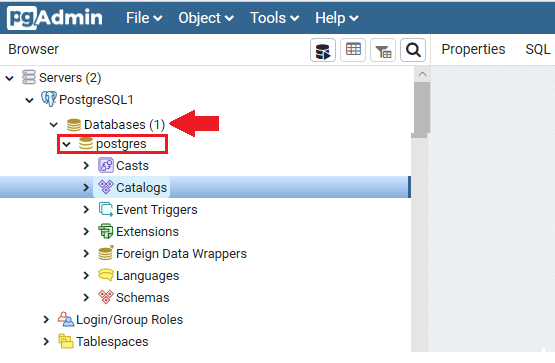The height and width of the screenshot is (363, 555).
Task: Click the Casts node icon
Action: [105, 165]
